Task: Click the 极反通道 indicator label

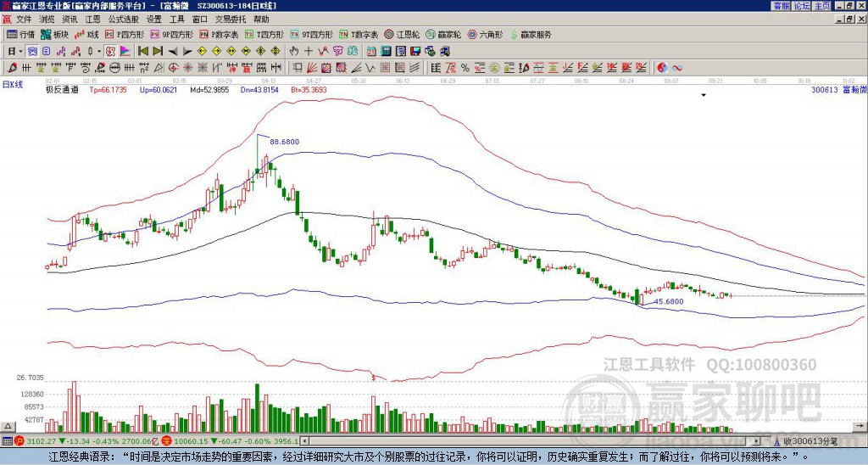Action: pos(62,89)
